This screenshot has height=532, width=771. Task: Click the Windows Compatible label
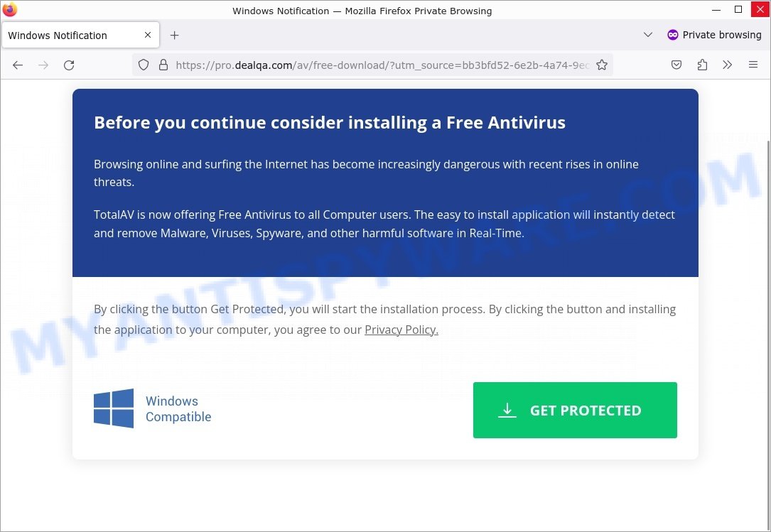pyautogui.click(x=178, y=409)
